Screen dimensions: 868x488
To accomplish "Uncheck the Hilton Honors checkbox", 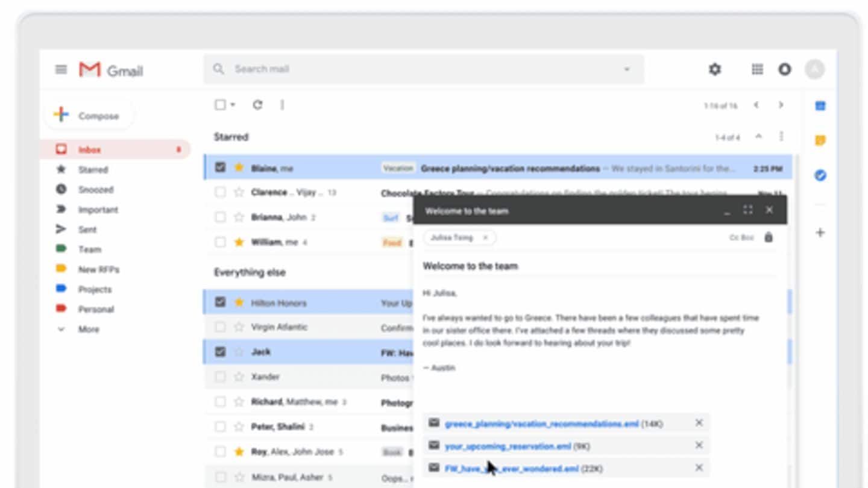I will (220, 302).
